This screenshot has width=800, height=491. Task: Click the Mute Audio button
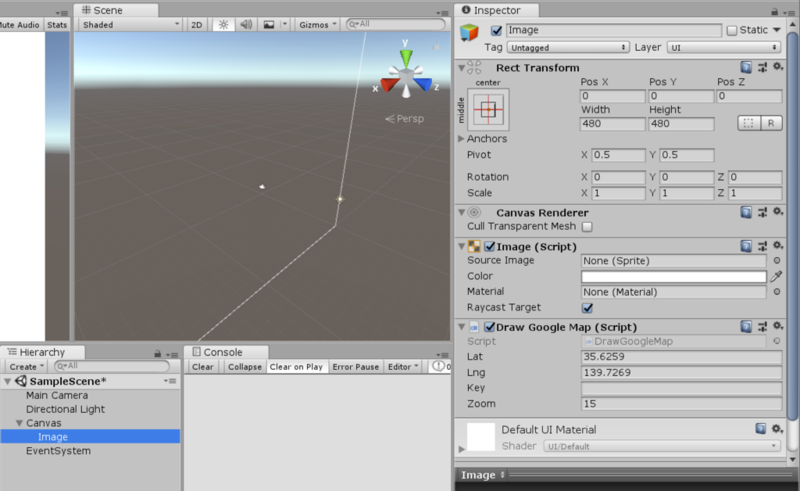20,24
